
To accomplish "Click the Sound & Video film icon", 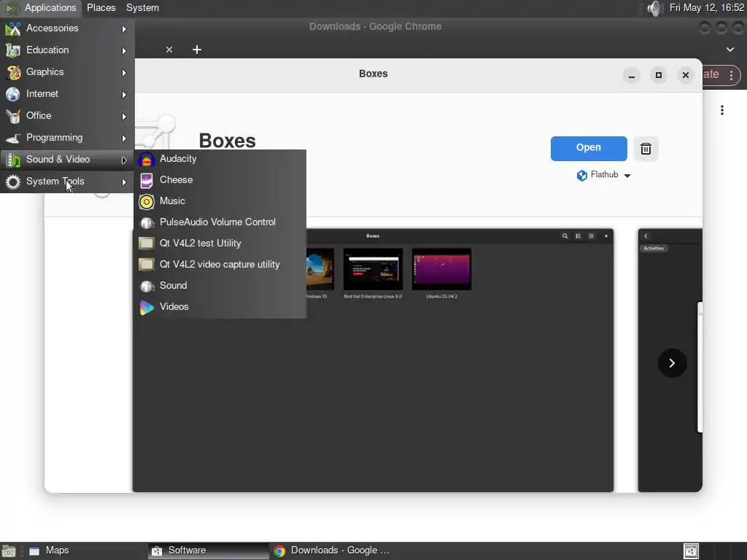I will tap(13, 160).
